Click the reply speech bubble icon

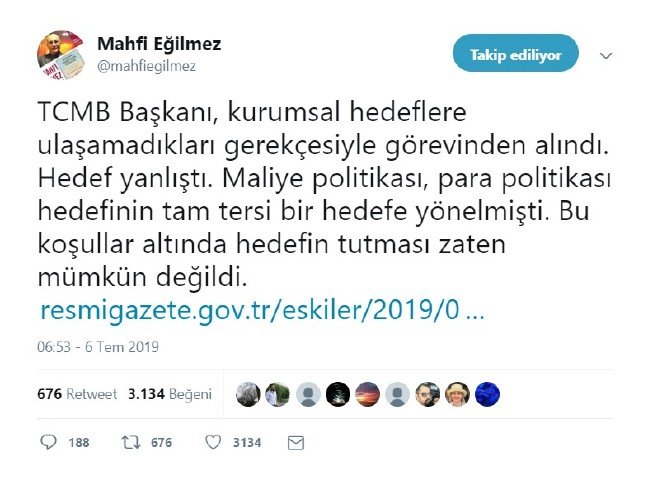coord(49,441)
